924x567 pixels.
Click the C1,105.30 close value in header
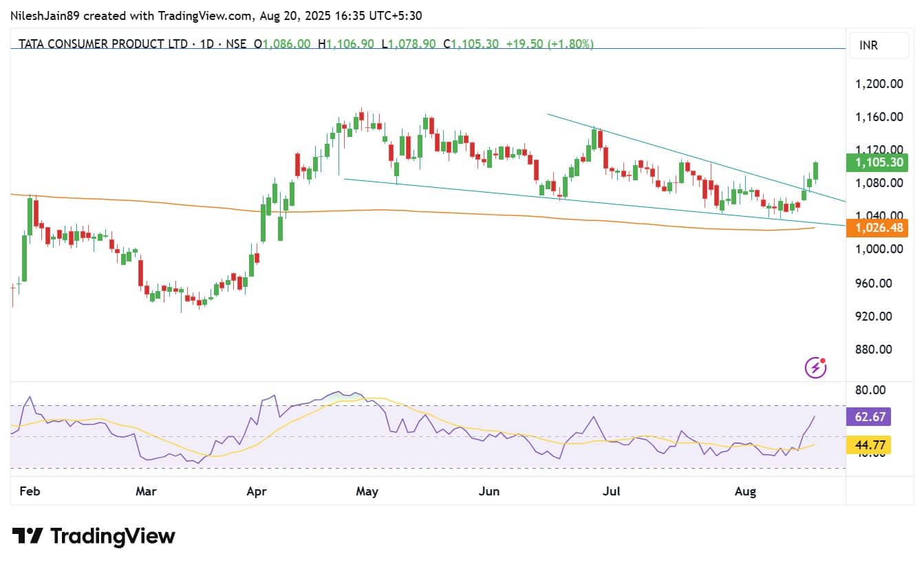pos(471,44)
